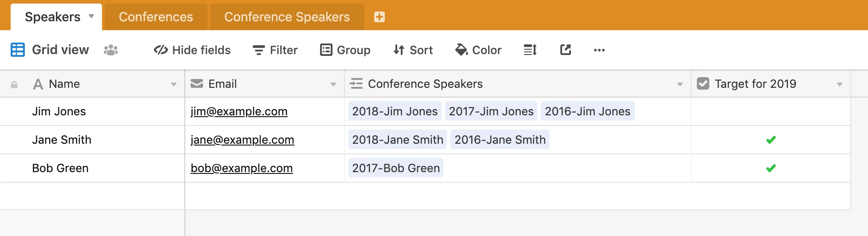The image size is (868, 236).
Task: Click the Hide fields button
Action: (x=192, y=50)
